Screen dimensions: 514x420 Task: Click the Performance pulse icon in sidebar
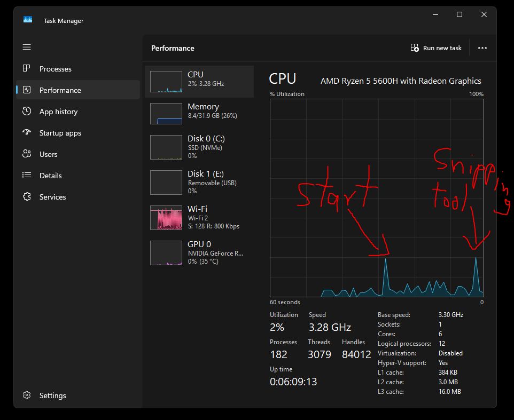(27, 90)
